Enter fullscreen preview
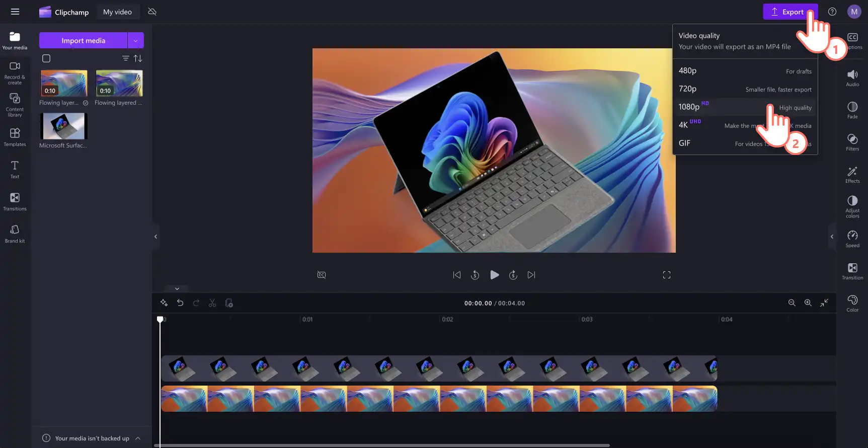 point(667,275)
